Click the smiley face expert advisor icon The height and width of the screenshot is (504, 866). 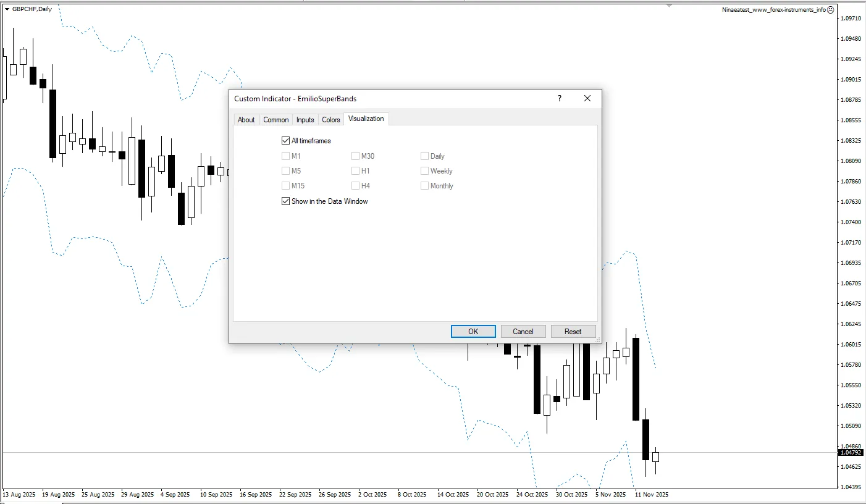[831, 10]
